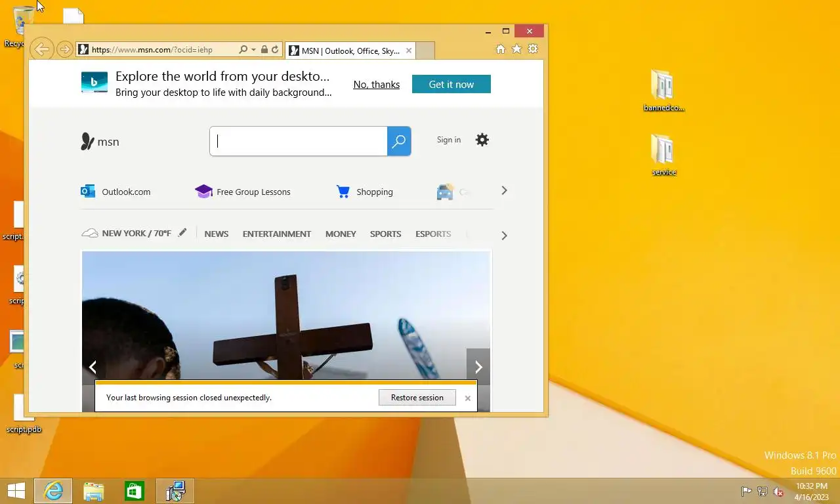Screen dimensions: 840x504
Task: Click the network status tray icon
Action: click(763, 492)
